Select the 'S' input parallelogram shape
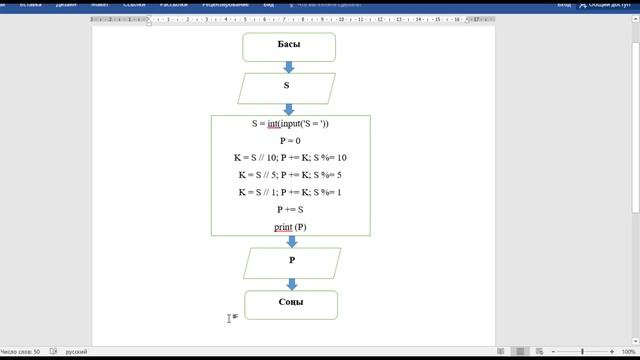This screenshot has height=360, width=640. click(x=287, y=89)
